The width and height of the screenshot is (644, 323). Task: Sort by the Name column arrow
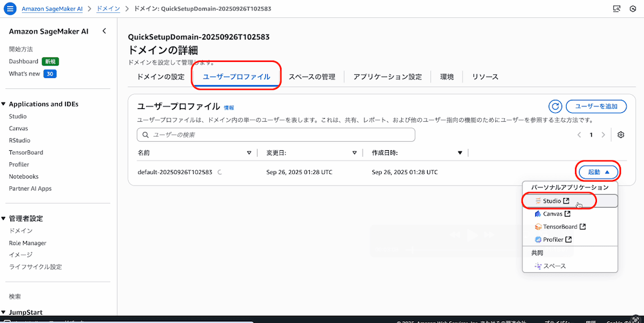249,153
